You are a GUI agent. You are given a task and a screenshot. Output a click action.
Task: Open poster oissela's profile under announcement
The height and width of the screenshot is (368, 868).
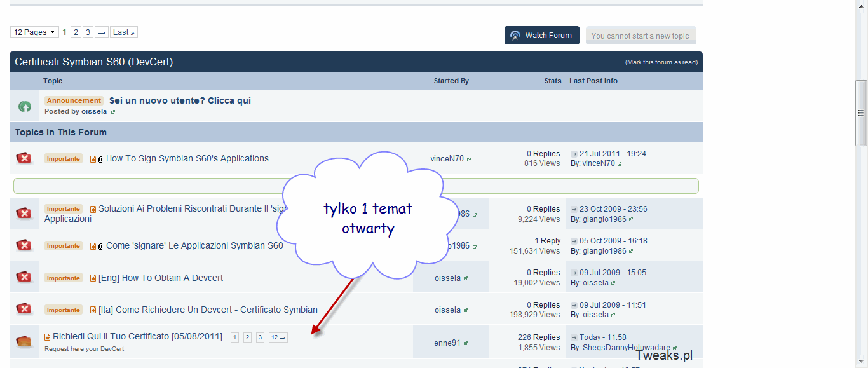coord(95,111)
